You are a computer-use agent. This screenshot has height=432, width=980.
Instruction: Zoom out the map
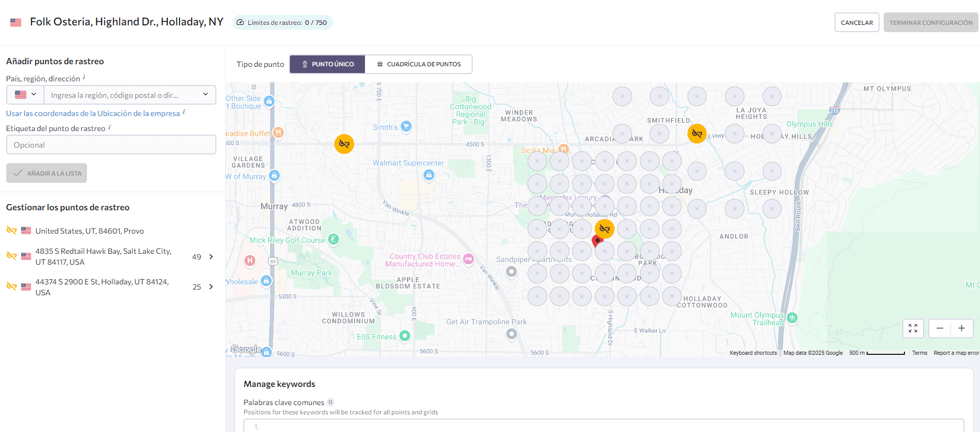coord(940,328)
